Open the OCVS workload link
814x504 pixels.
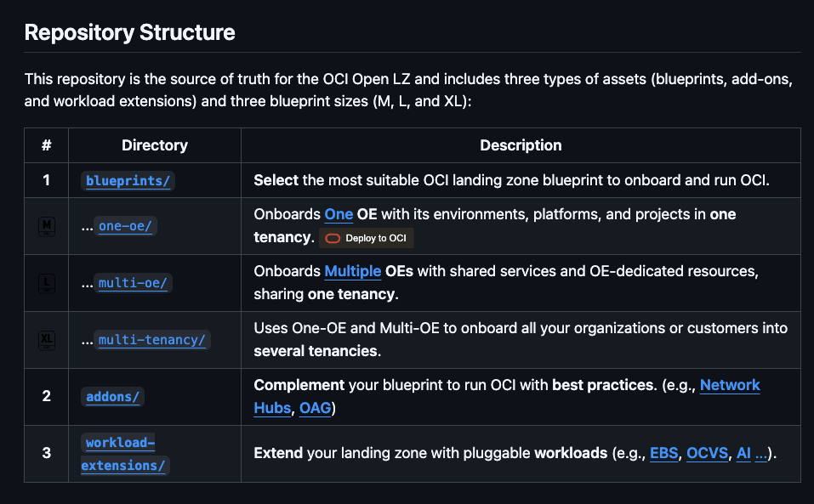tap(707, 454)
